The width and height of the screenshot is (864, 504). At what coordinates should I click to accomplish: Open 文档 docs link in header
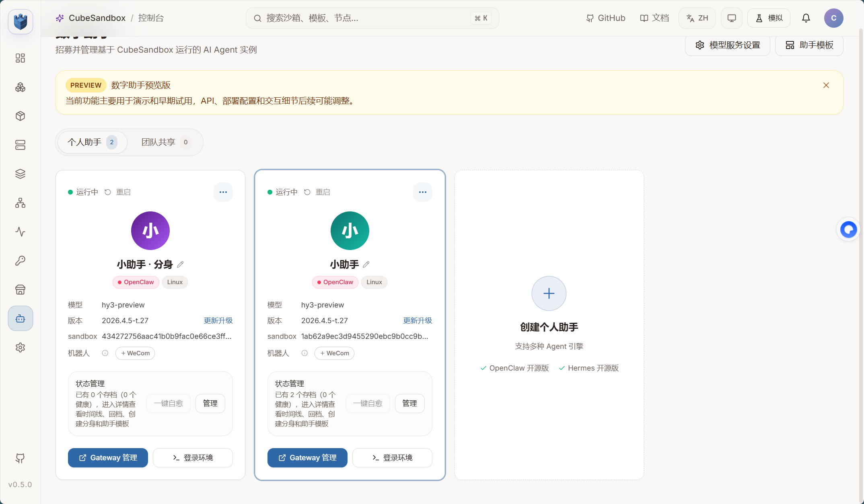point(654,18)
